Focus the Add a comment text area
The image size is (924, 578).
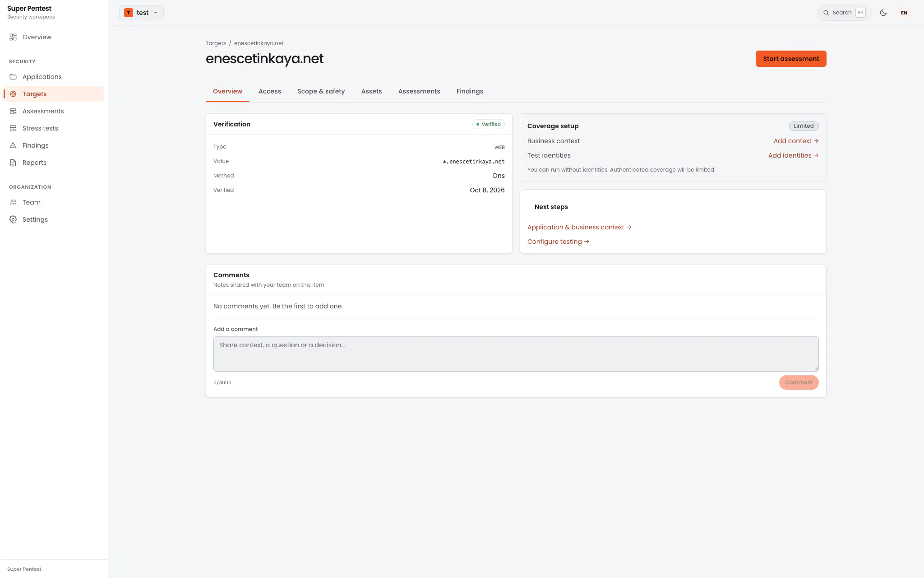(x=516, y=354)
